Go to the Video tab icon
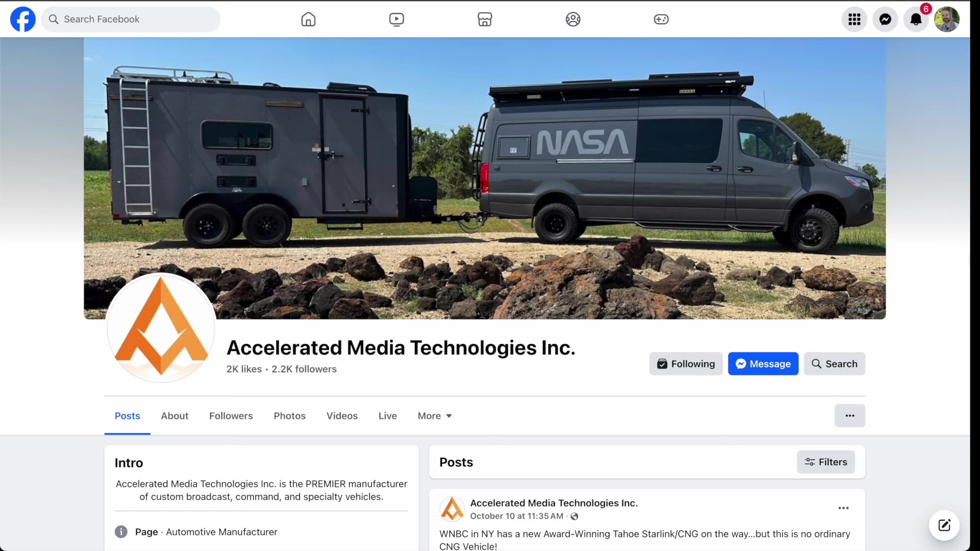 tap(397, 19)
